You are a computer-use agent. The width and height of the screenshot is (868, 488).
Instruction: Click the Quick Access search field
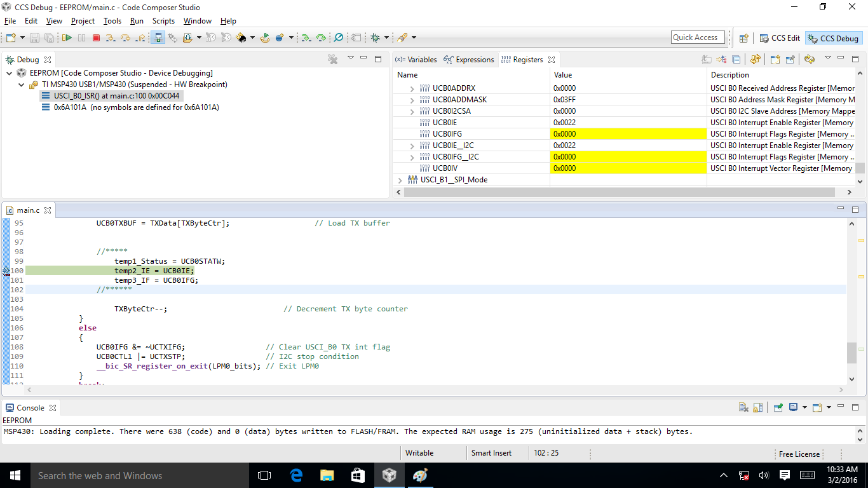pos(698,37)
